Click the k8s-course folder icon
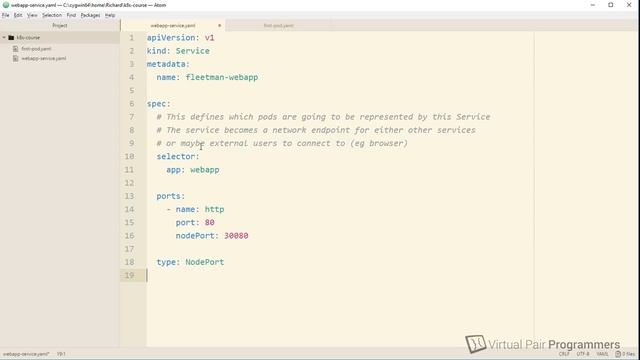This screenshot has width=640, height=360. tap(11, 38)
